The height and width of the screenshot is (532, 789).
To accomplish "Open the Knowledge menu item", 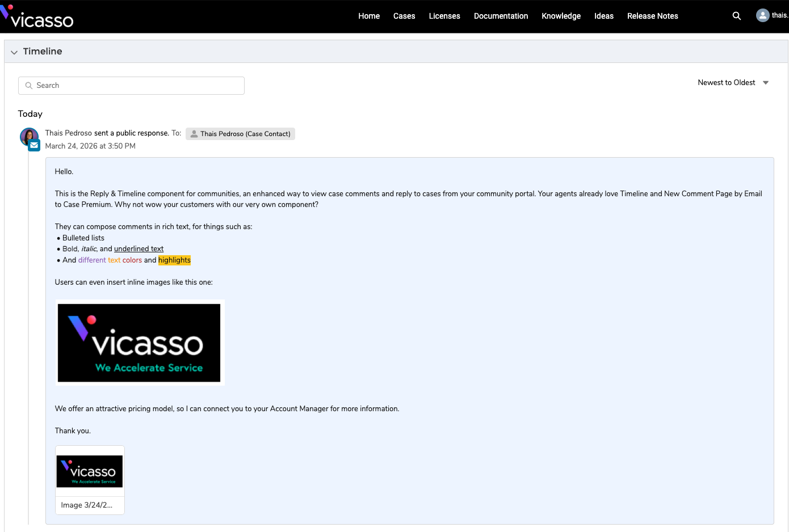I will pyautogui.click(x=561, y=16).
